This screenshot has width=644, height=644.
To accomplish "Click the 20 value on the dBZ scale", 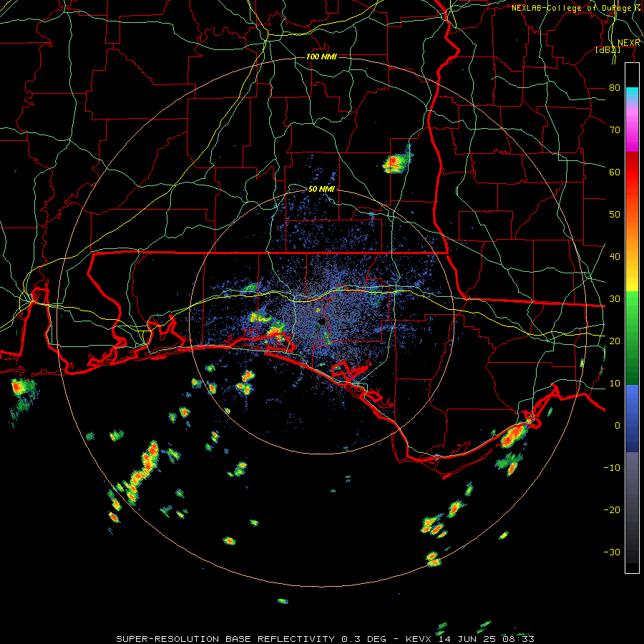I will coord(615,341).
